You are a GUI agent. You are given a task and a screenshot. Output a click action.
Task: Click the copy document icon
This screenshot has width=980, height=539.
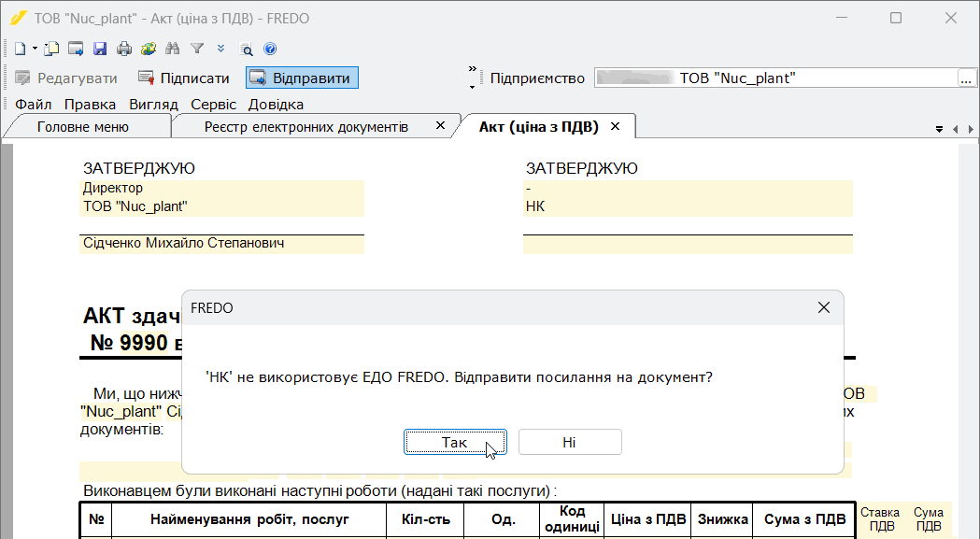coord(51,49)
